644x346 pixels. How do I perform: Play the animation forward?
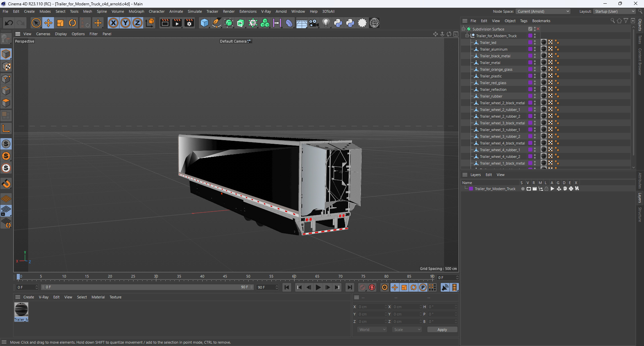(x=318, y=287)
